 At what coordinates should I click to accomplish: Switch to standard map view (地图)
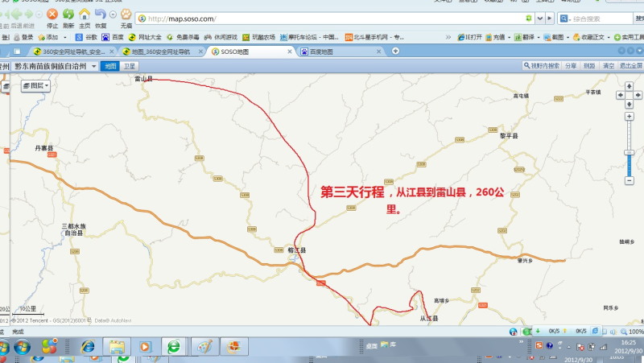point(110,66)
